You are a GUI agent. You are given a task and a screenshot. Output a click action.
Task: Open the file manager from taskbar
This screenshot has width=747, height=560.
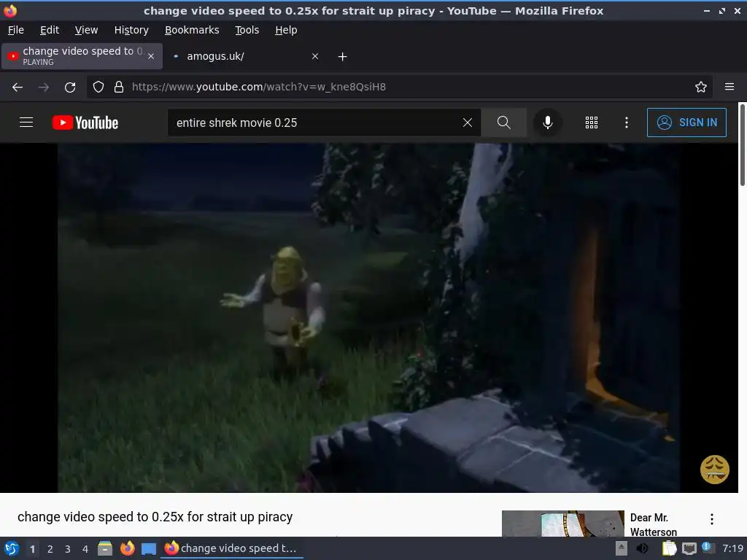(x=105, y=548)
